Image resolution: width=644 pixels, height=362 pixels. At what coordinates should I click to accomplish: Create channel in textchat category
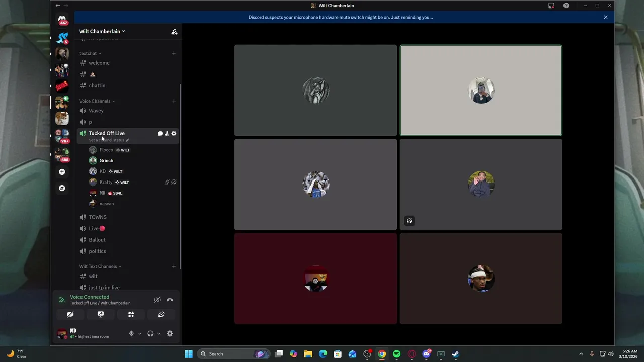coord(174,53)
